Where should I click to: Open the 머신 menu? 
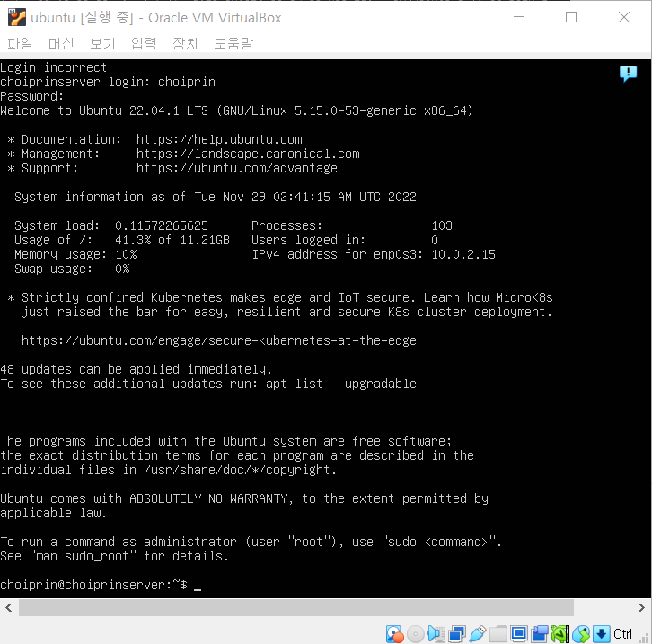[61, 43]
